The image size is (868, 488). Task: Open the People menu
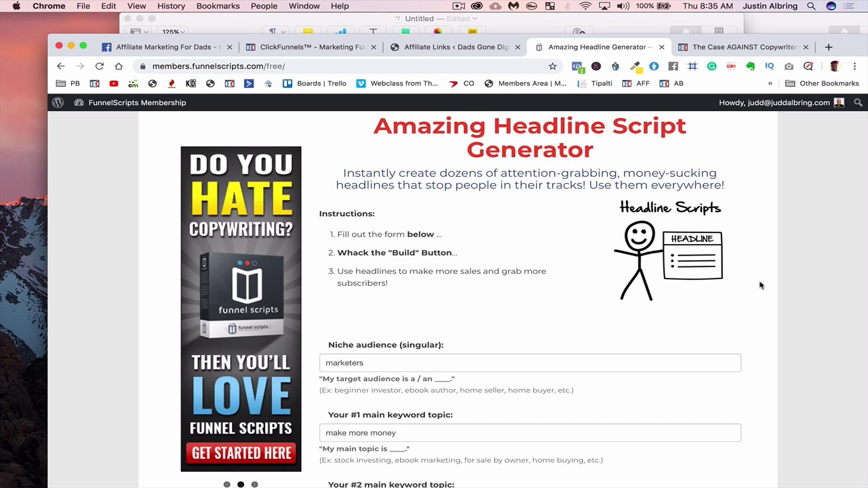click(x=264, y=6)
